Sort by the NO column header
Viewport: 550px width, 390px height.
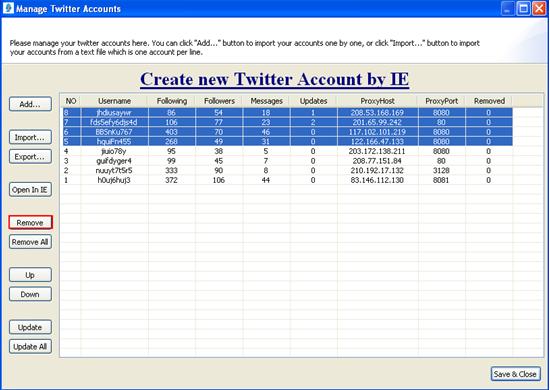click(x=71, y=101)
